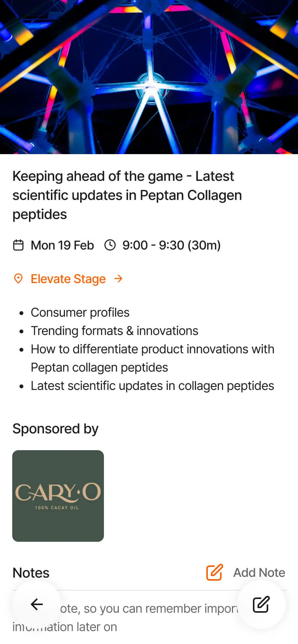Click the orange Add Note pencil icon
This screenshot has height=644, width=298.
coord(214,572)
